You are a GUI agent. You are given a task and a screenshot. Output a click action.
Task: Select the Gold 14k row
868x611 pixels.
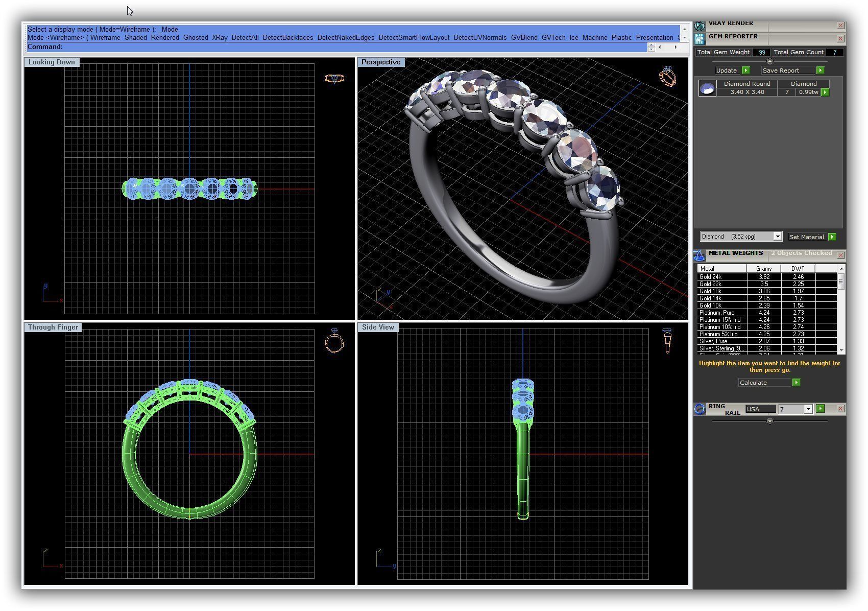click(x=767, y=298)
